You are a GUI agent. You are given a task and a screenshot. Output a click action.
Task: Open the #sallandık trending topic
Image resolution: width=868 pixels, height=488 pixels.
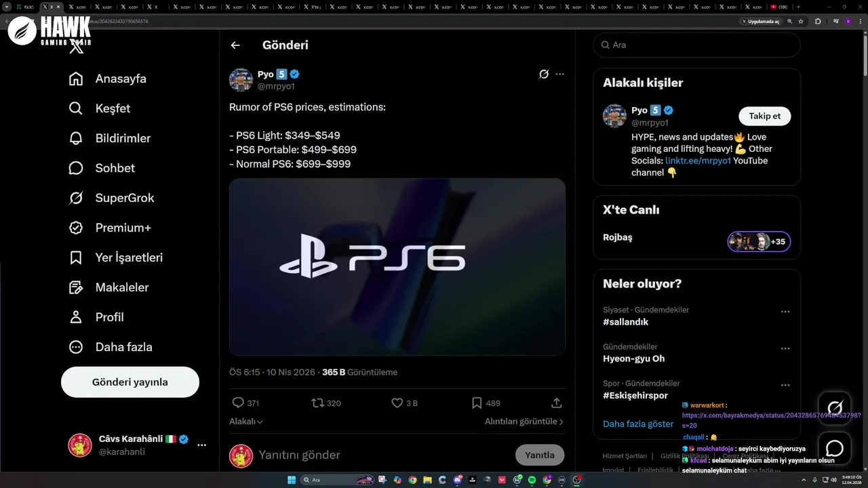click(625, 322)
